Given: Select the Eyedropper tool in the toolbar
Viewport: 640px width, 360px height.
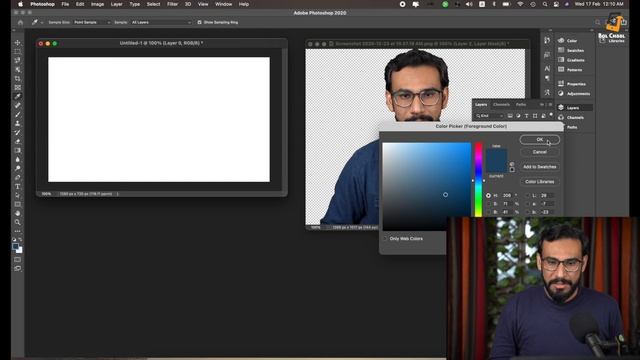Looking at the screenshot, I should point(18,96).
